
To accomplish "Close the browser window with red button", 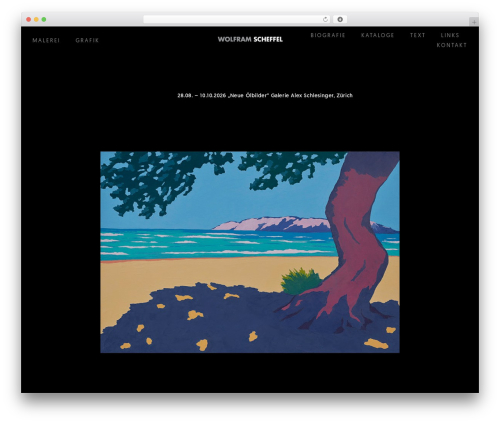I will click(29, 19).
